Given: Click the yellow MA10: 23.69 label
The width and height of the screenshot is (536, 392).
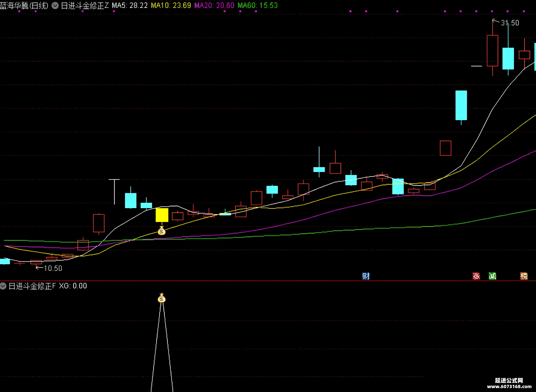Looking at the screenshot, I should point(171,5).
